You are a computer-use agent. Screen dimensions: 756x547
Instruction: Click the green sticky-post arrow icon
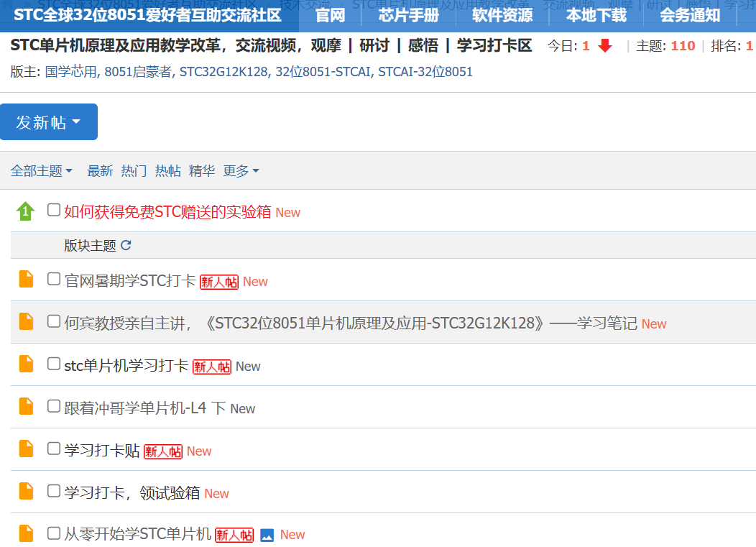[25, 211]
